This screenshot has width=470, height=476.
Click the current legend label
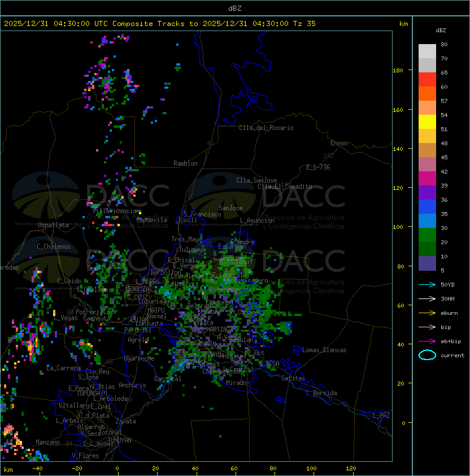click(x=452, y=355)
